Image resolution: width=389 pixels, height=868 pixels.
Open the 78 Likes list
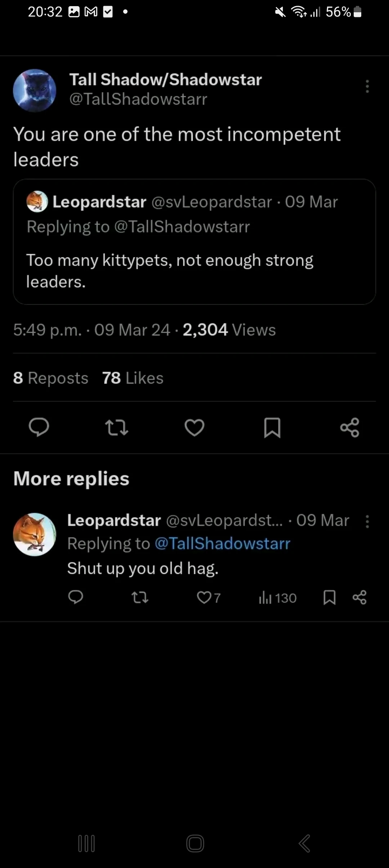(133, 378)
